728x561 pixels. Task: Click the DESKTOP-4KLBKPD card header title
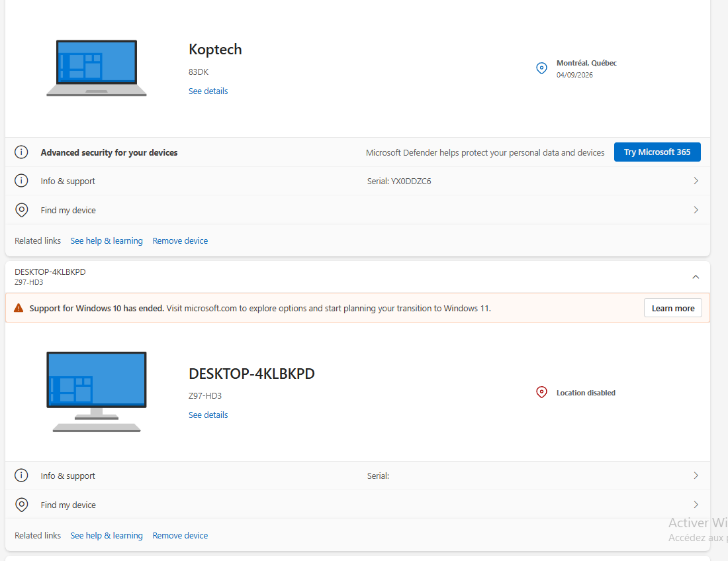tap(50, 272)
